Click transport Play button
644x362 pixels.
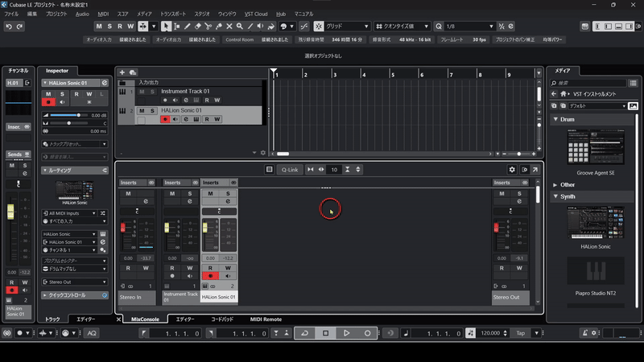346,333
